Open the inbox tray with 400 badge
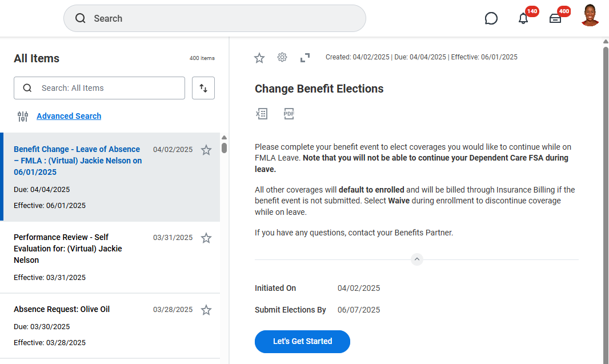Image resolution: width=609 pixels, height=364 pixels. tap(555, 18)
